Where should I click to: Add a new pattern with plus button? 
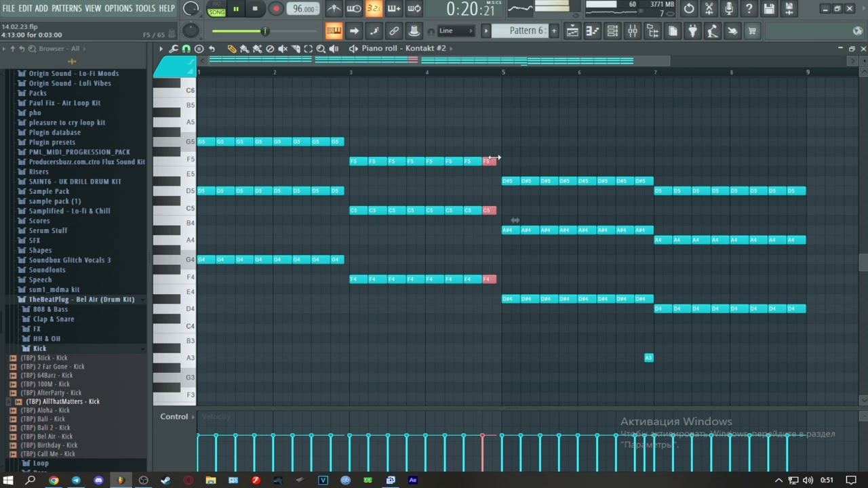tap(553, 30)
